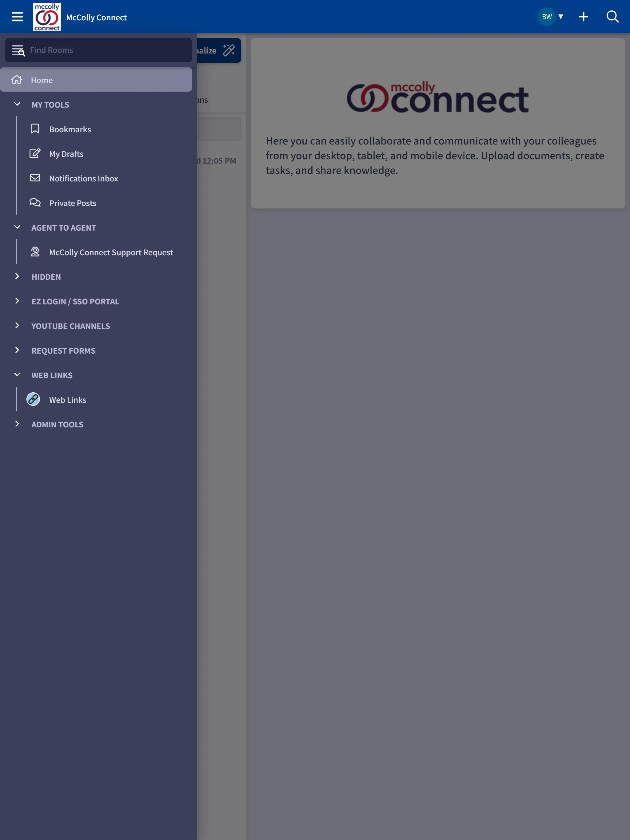Image resolution: width=630 pixels, height=840 pixels.
Task: Click the large mccolly connect banner logo
Action: point(438,97)
